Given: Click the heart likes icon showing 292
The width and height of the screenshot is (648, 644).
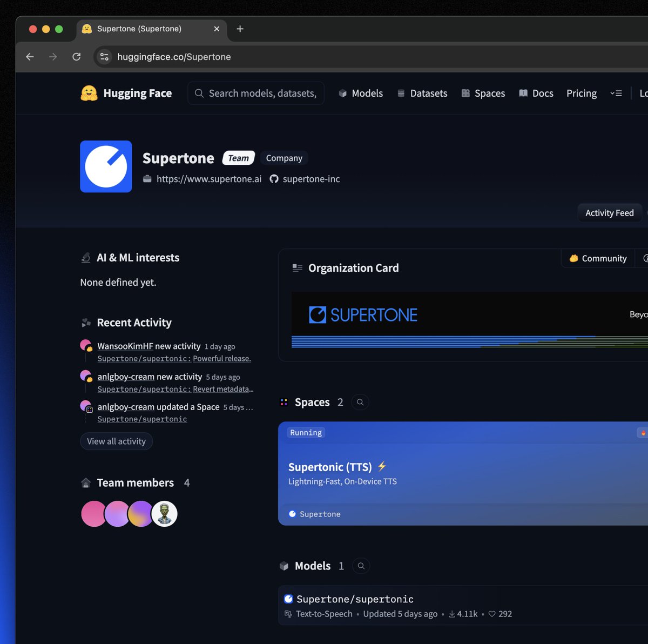Looking at the screenshot, I should [x=492, y=614].
